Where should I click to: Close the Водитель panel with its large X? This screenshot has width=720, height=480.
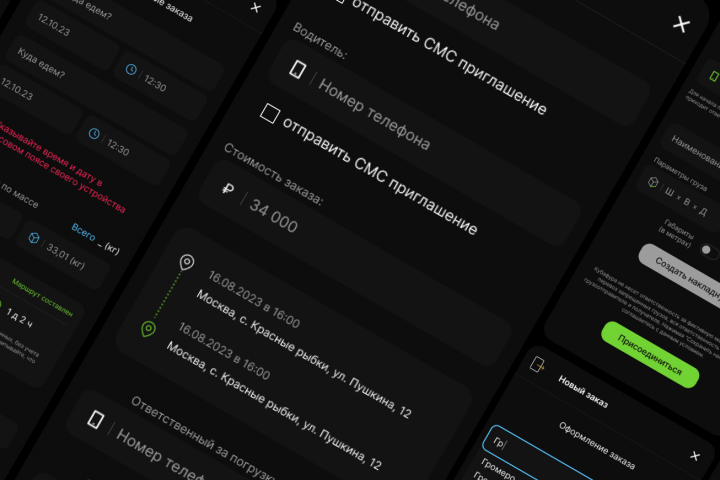point(681,24)
